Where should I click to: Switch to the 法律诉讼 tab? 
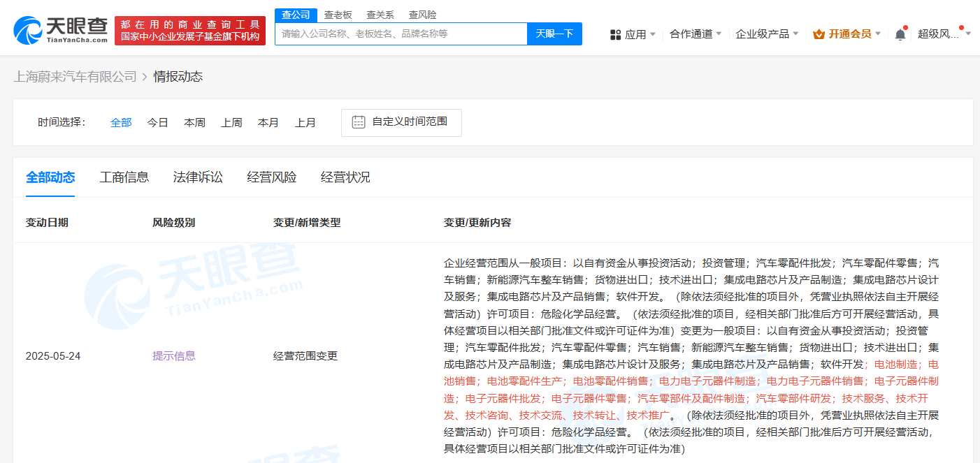pyautogui.click(x=198, y=177)
